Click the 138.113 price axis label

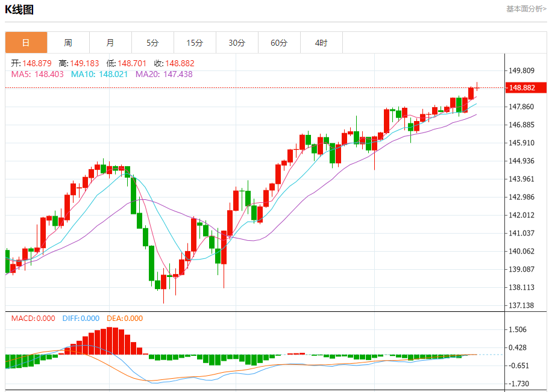click(522, 287)
